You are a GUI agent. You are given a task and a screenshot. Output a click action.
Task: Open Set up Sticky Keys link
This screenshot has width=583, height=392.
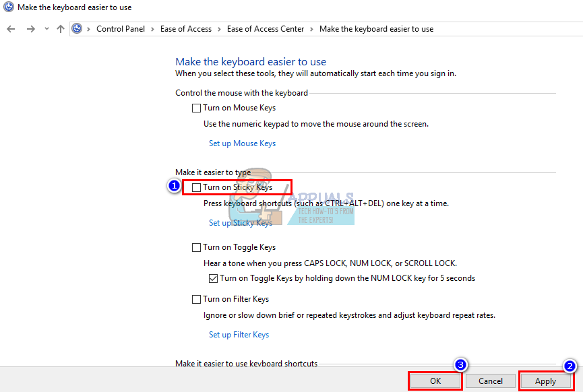click(241, 223)
